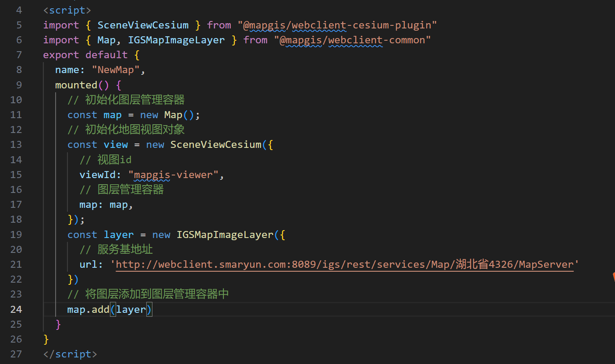The image size is (615, 364).
Task: Click the layer argument inside map.add
Action: click(x=131, y=309)
